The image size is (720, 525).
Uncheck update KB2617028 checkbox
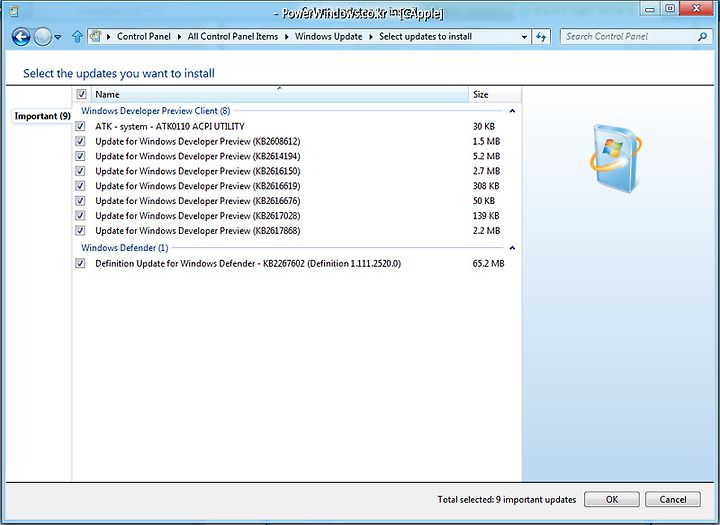point(80,215)
